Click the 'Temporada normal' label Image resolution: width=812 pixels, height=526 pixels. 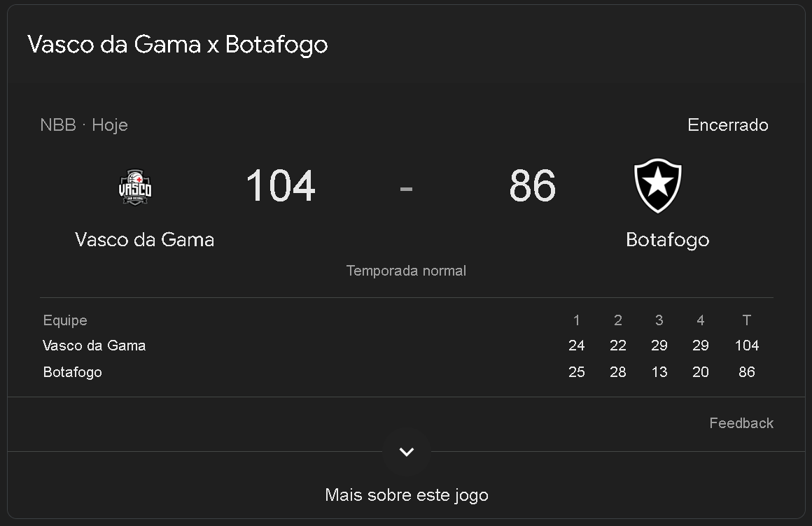pyautogui.click(x=406, y=271)
